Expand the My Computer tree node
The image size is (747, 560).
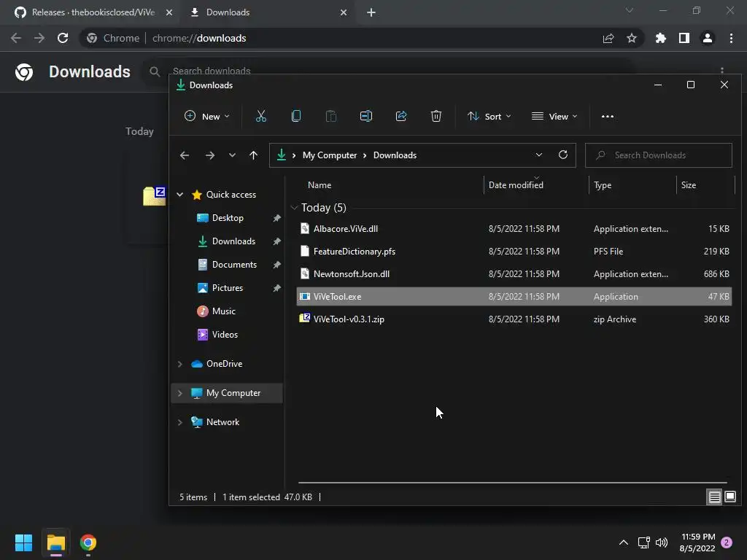pyautogui.click(x=180, y=393)
